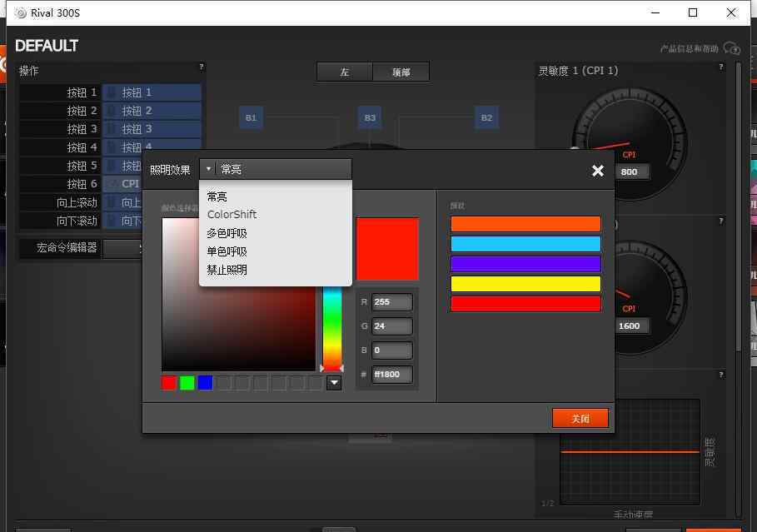
Task: Click the G value field
Action: click(x=392, y=326)
